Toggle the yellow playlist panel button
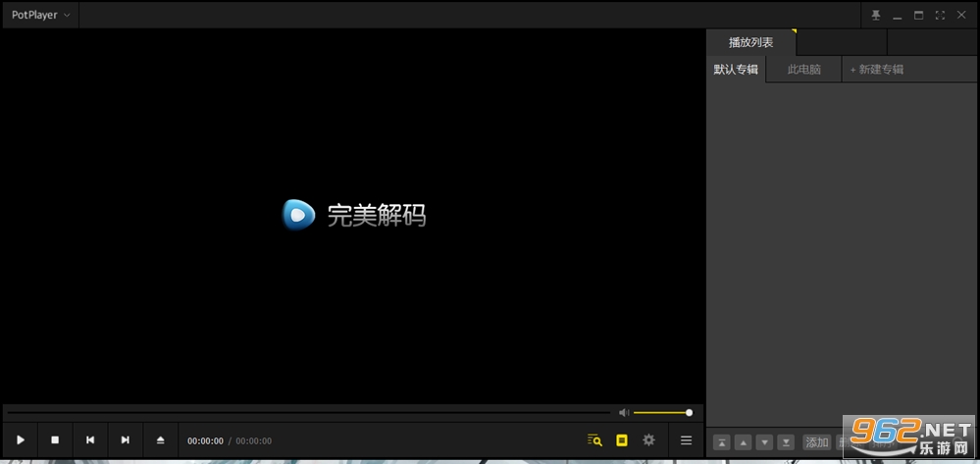Screen dimensions: 980x464 pyautogui.click(x=621, y=440)
